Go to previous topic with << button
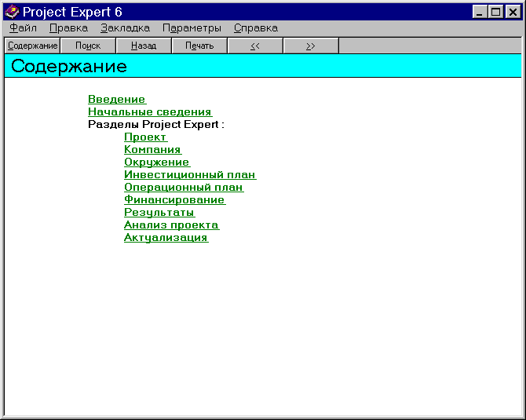The width and height of the screenshot is (526, 420). tap(255, 46)
